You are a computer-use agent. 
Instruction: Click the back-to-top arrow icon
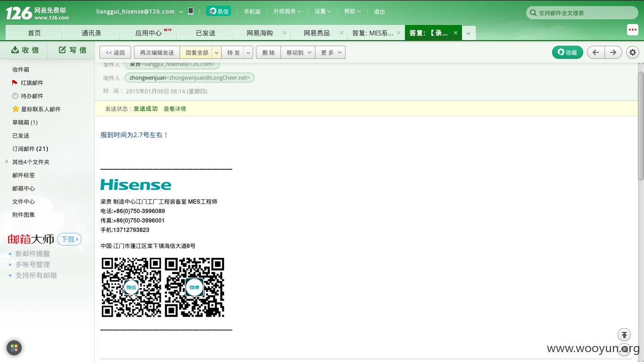point(624,335)
